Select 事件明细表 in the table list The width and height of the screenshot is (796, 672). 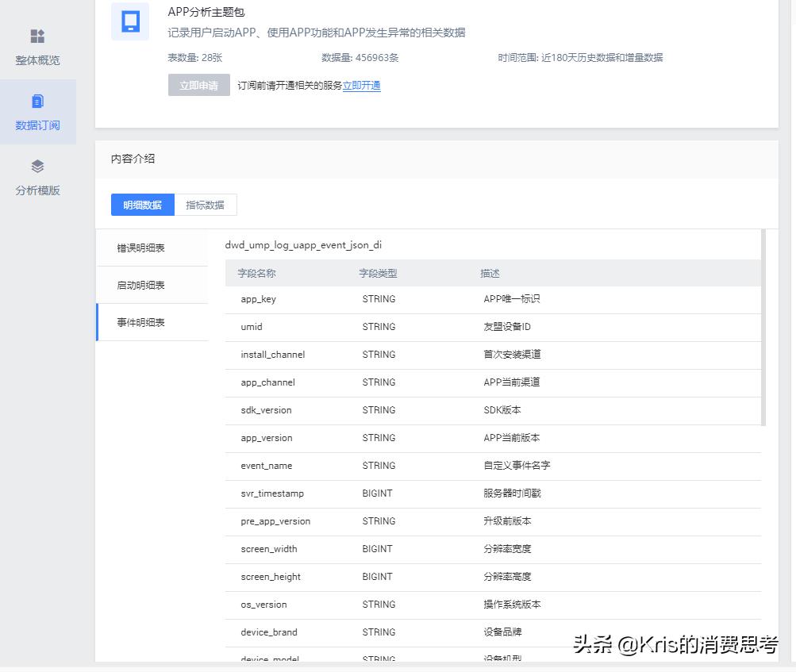point(140,322)
